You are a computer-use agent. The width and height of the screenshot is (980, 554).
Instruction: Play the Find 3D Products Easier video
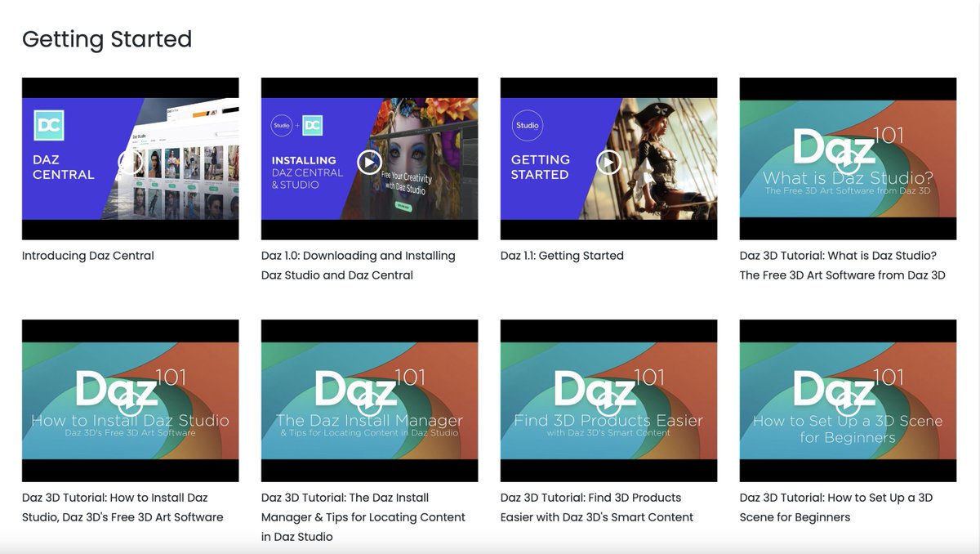pyautogui.click(x=608, y=404)
